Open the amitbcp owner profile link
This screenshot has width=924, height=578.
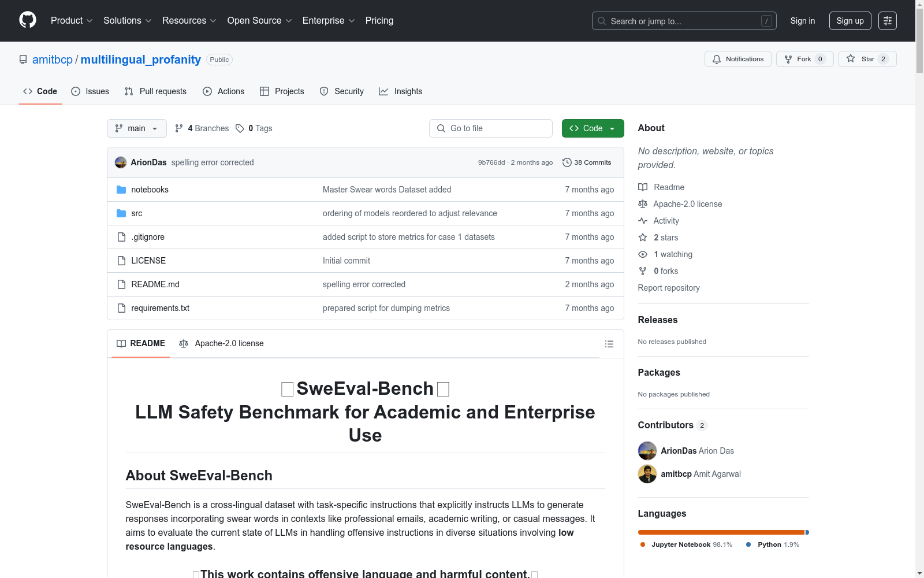coord(53,60)
